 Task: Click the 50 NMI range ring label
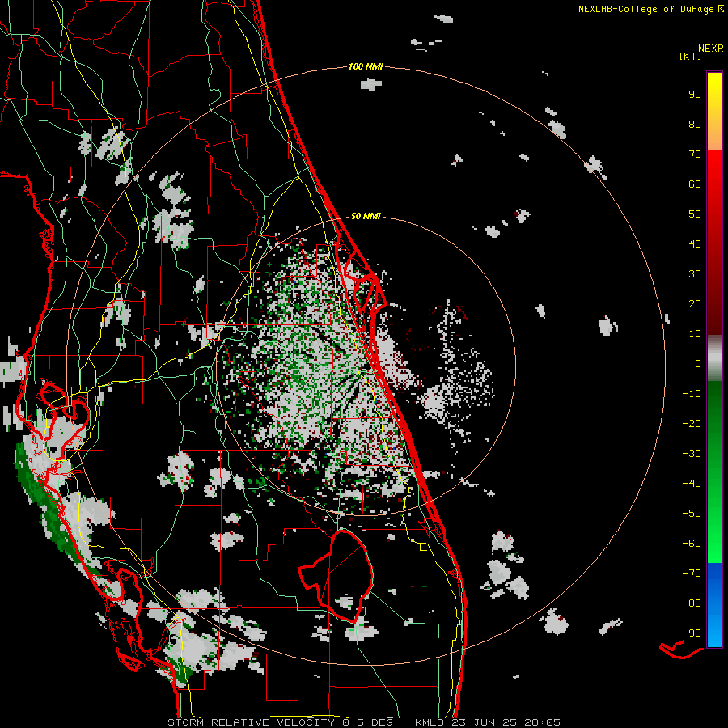coord(366,216)
